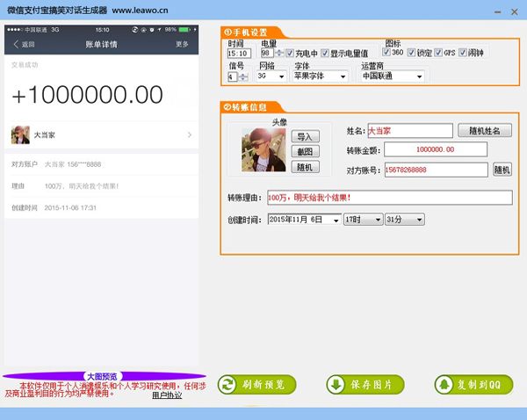Screen dimensions: 527x420
Task: Click the 复制到QQ copy button
Action: tap(474, 384)
